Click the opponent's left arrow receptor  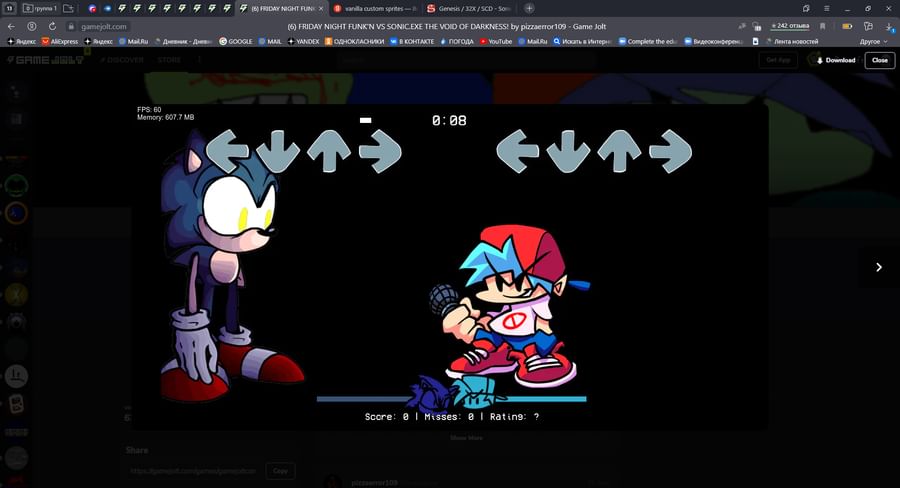(227, 151)
